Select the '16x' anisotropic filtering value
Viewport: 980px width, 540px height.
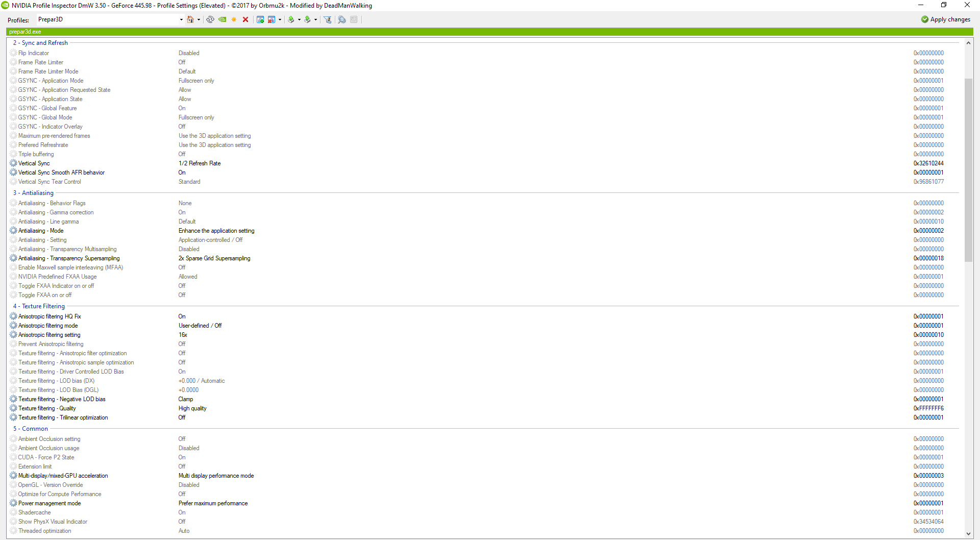(x=183, y=335)
